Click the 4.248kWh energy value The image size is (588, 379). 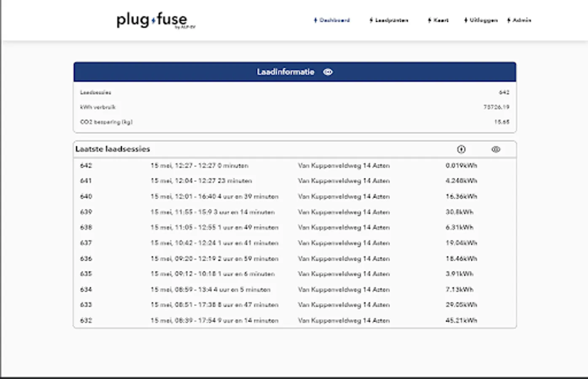(x=461, y=181)
